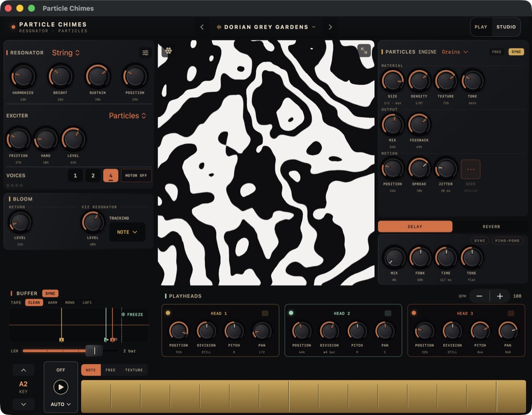Click the FEEDBACK knob
This screenshot has width=532, height=415.
(419, 125)
